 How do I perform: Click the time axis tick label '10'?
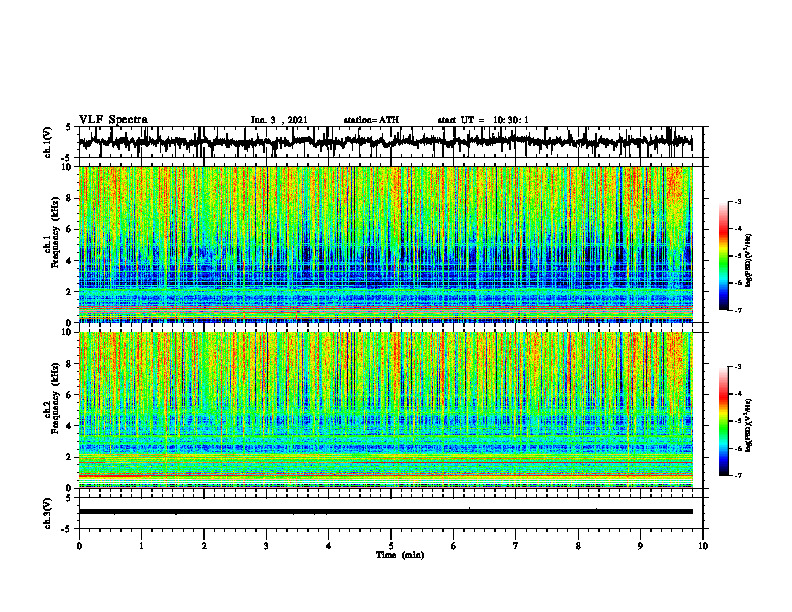pyautogui.click(x=703, y=546)
